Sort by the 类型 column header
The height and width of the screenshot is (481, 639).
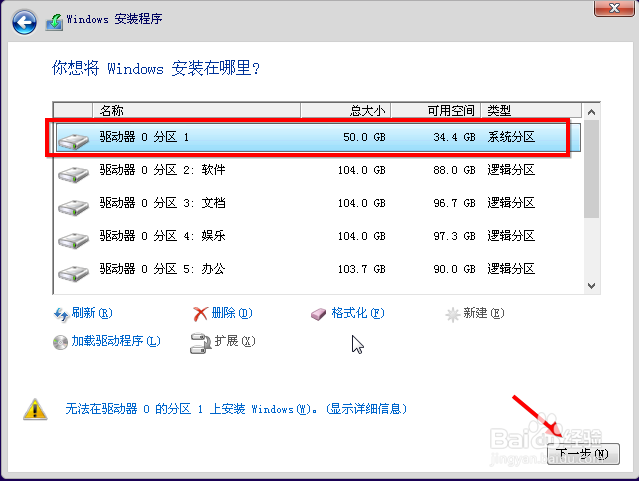[x=531, y=110]
